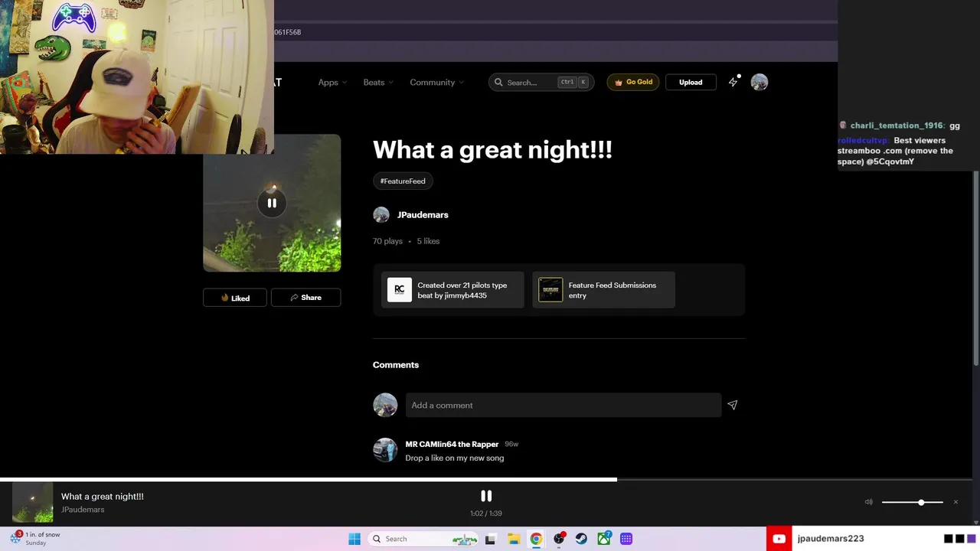
Task: Click JPaudemars name in player bar
Action: coord(83,510)
